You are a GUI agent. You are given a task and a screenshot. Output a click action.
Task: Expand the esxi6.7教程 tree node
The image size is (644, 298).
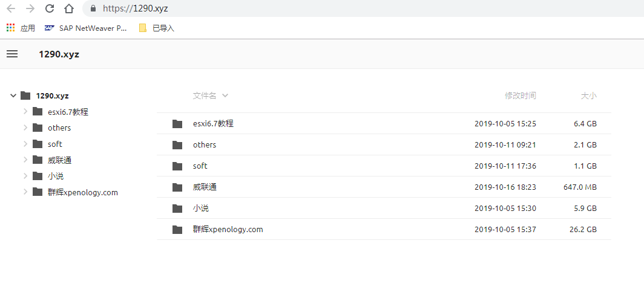(x=25, y=111)
